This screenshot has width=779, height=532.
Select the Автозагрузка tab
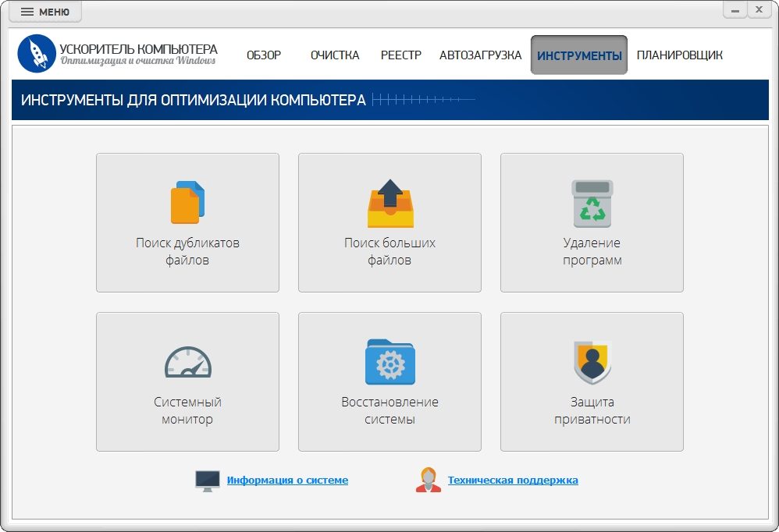(x=480, y=55)
